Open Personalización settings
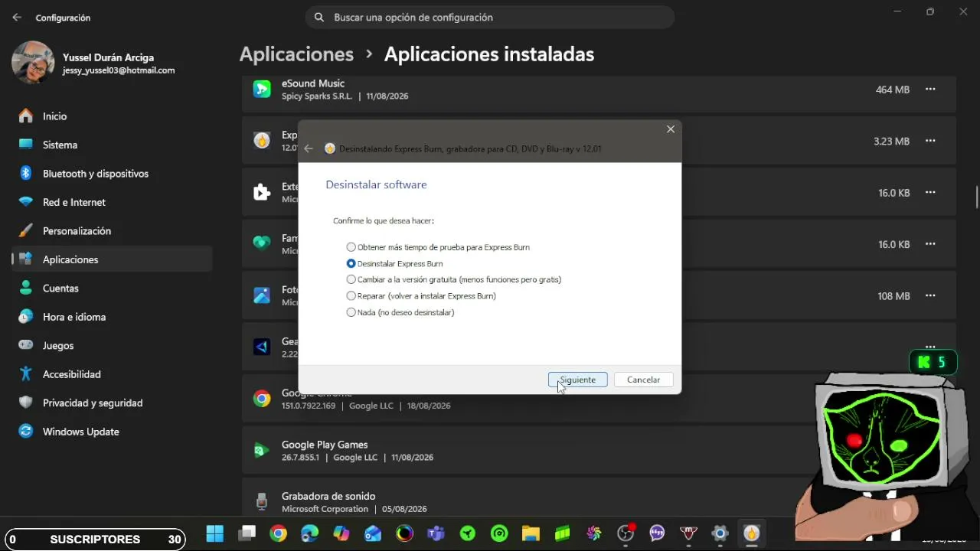 (113, 231)
